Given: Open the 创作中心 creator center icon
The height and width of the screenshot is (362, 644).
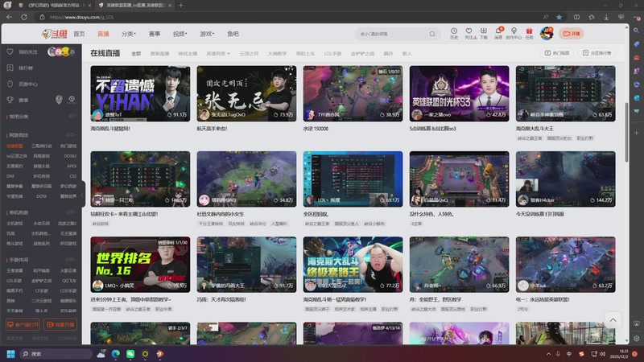Looking at the screenshot, I should [x=514, y=34].
